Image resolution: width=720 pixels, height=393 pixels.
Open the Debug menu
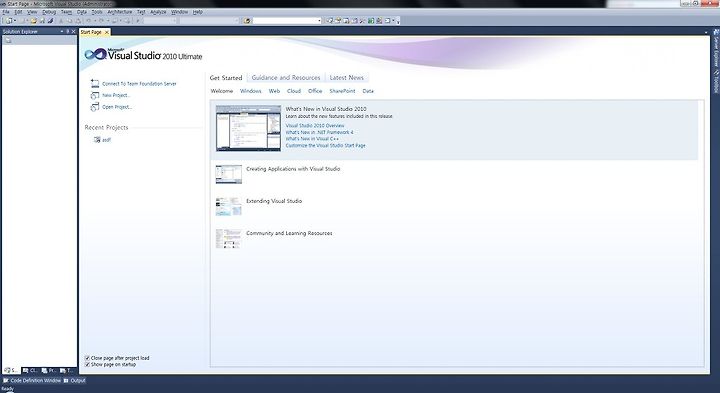pos(49,12)
